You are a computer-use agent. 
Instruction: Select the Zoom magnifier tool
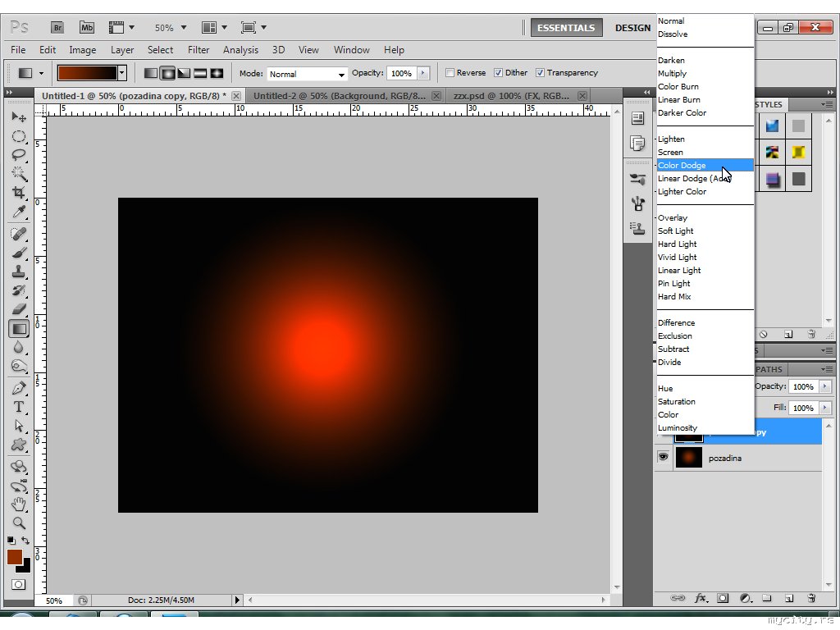[x=18, y=523]
